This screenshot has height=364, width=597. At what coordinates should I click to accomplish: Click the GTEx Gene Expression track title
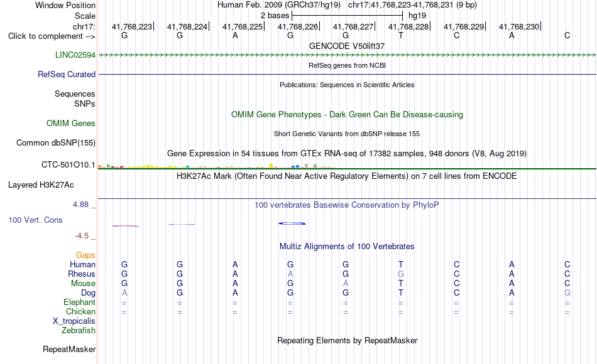pyautogui.click(x=347, y=153)
